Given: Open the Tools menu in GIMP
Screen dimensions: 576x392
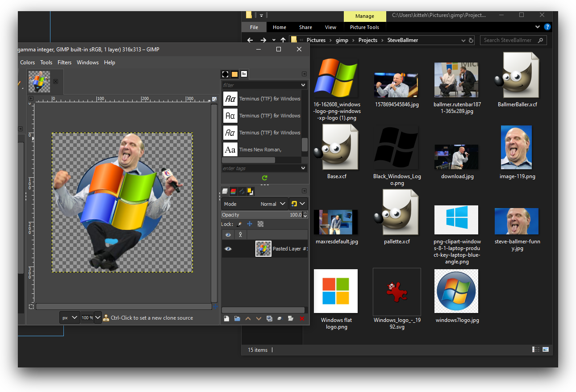Looking at the screenshot, I should 46,63.
